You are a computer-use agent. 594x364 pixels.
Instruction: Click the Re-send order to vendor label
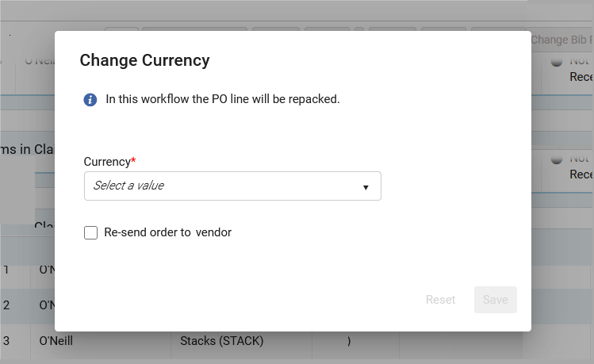(x=167, y=232)
